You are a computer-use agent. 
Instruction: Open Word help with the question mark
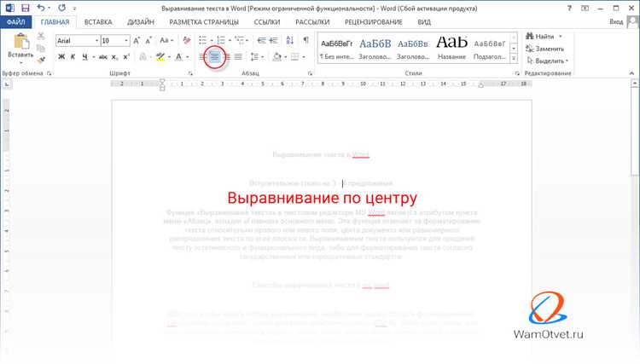click(569, 8)
